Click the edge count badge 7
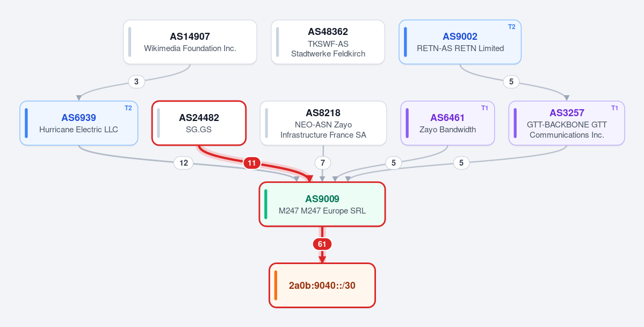Viewport: 644px width, 327px height. pyautogui.click(x=323, y=163)
